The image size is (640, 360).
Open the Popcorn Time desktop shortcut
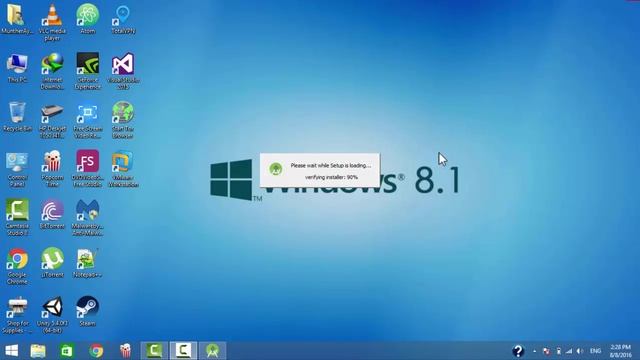52,169
